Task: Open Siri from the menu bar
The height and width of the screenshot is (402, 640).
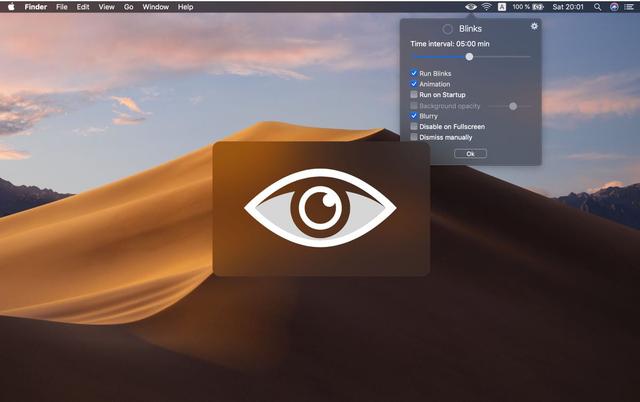Action: tap(614, 7)
